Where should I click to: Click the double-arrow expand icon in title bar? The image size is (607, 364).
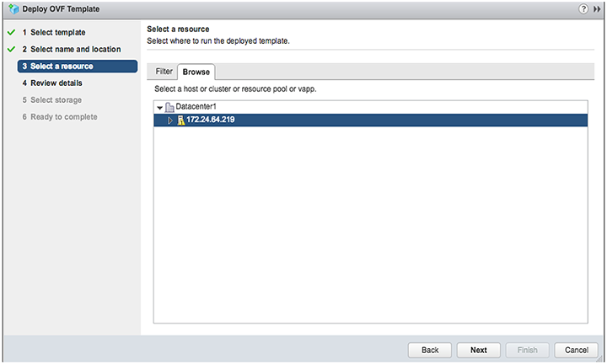click(x=597, y=9)
